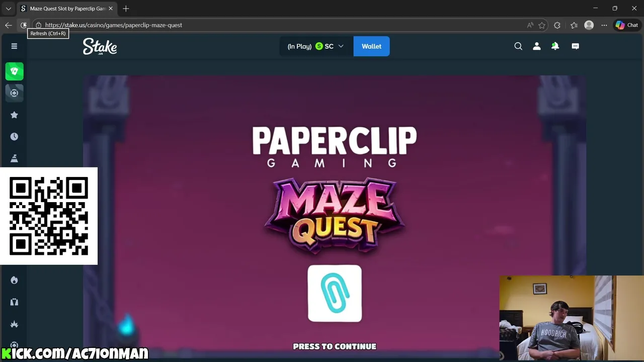Select the green Casino shield icon
The image size is (644, 362).
point(14,71)
